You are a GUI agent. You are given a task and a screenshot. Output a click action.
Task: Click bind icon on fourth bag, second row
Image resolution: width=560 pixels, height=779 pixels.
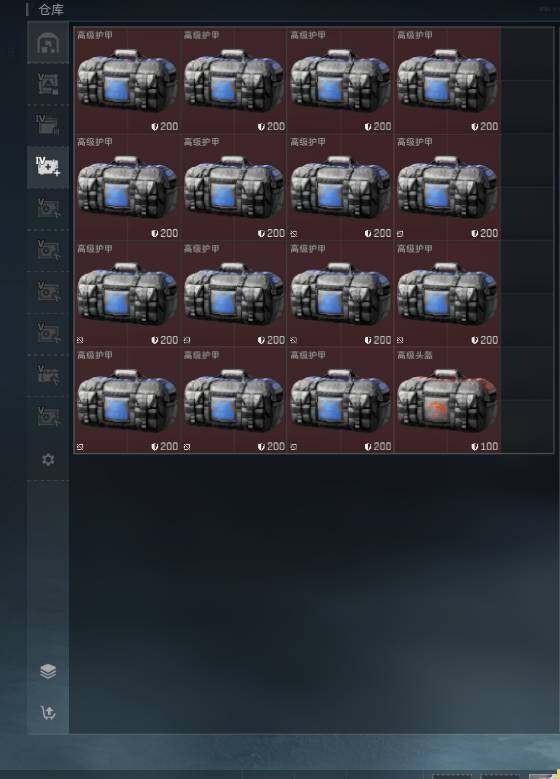pyautogui.click(x=400, y=234)
